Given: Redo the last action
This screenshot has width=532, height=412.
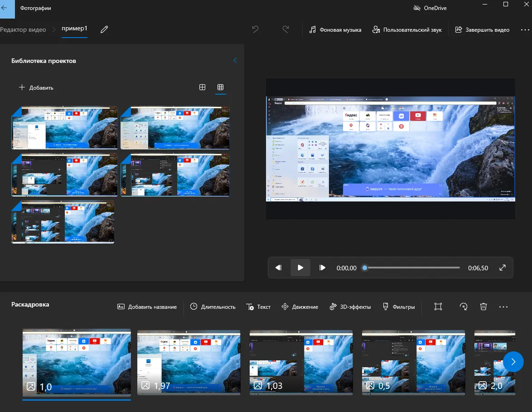Looking at the screenshot, I should point(285,29).
